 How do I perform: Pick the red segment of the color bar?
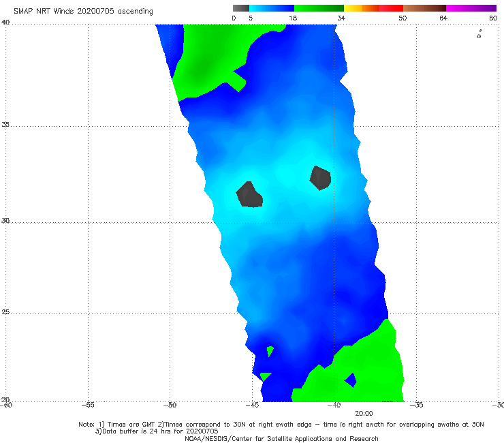(391, 8)
